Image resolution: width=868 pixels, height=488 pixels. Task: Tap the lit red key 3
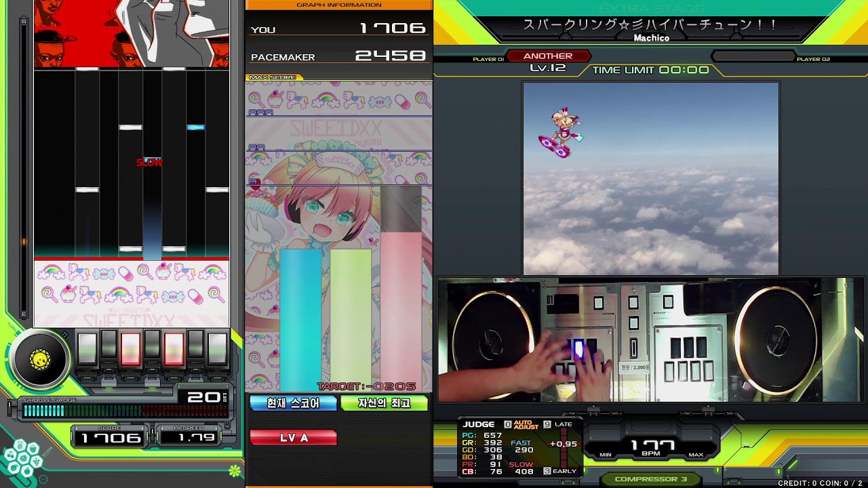130,349
